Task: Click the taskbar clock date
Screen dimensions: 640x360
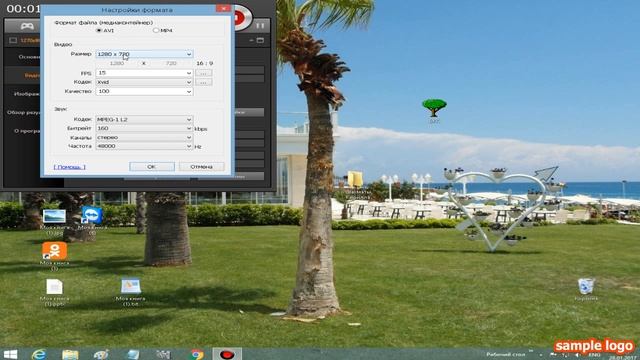Action: 624,357
